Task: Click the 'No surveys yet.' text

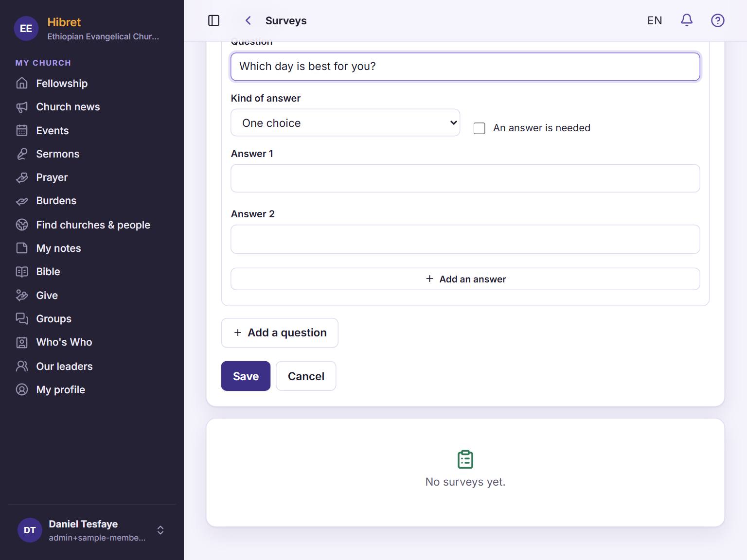Action: (465, 482)
